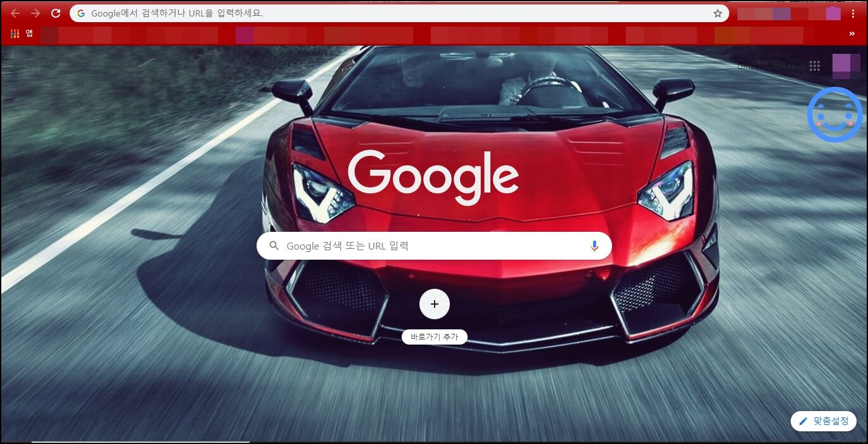Viewport: 868px width, 444px height.
Task: Go forward with the forward arrow
Action: click(35, 13)
